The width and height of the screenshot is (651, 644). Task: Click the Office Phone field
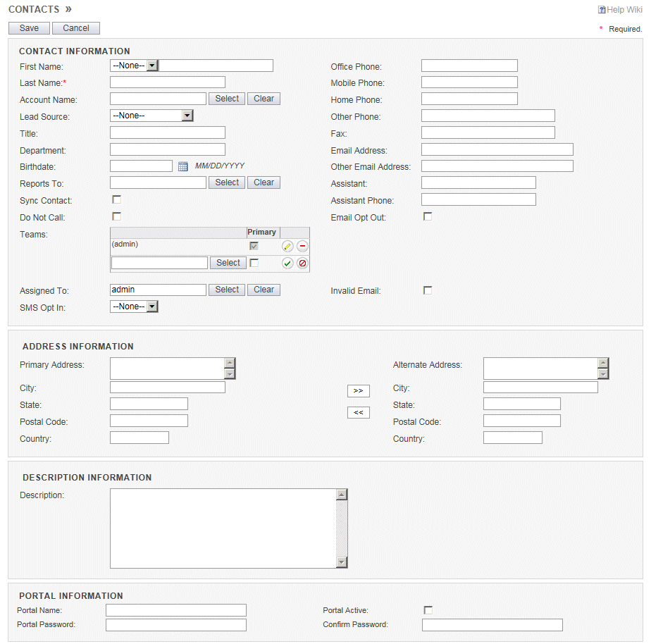point(469,66)
